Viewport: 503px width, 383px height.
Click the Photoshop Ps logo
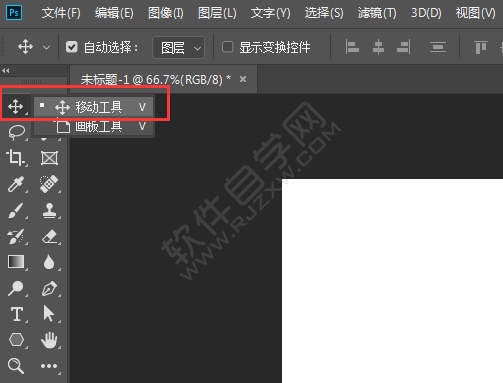[x=14, y=13]
